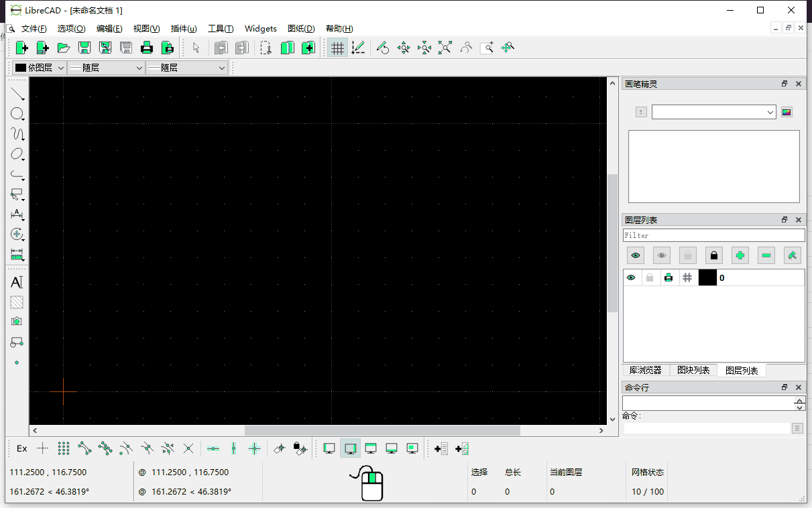Open the text tool (AI icon)
Screen dimensions: 812x508
pos(17,282)
